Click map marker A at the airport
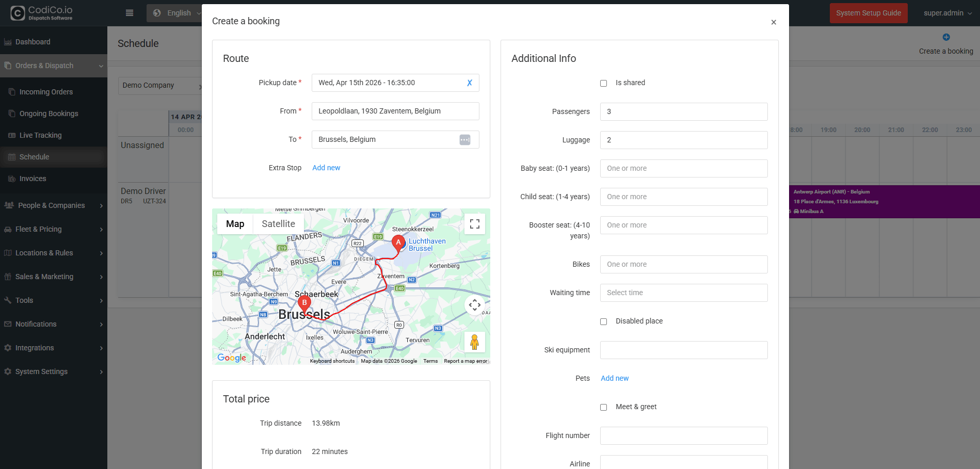This screenshot has width=980, height=469. (398, 242)
